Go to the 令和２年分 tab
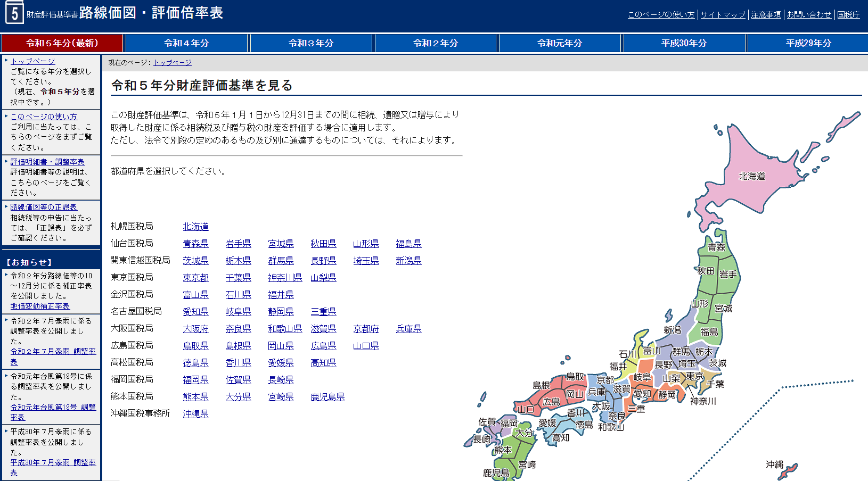This screenshot has height=481, width=868. coord(436,43)
